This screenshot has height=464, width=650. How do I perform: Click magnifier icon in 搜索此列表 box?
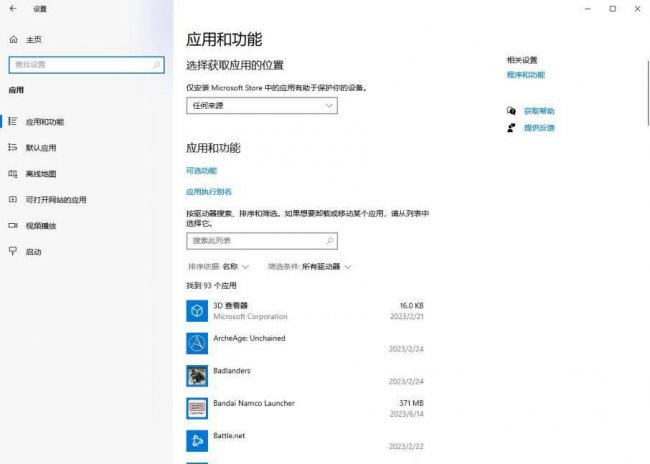click(x=330, y=241)
